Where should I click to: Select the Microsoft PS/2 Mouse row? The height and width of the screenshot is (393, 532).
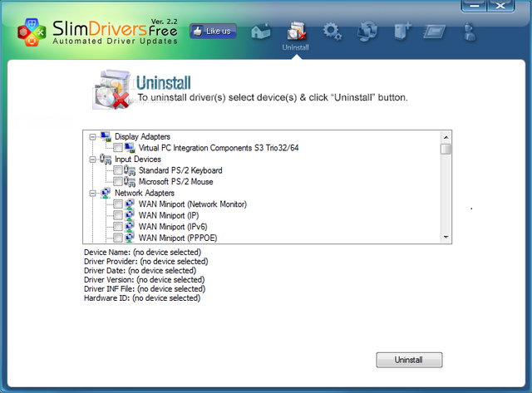coord(175,181)
